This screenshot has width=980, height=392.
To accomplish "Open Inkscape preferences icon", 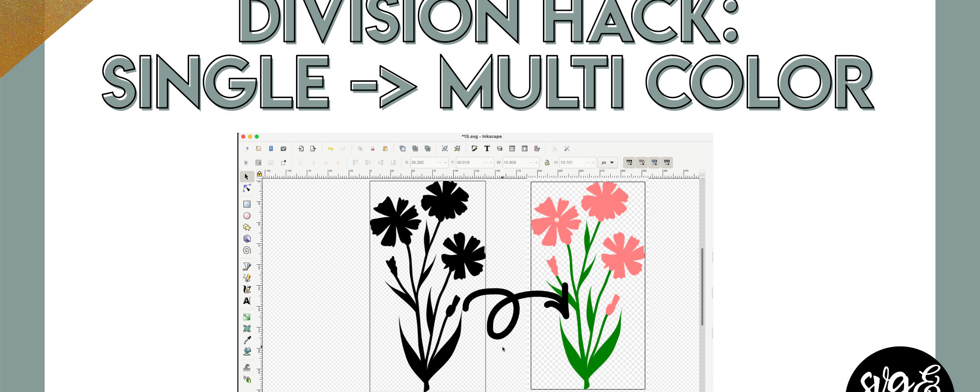I will click(x=567, y=148).
